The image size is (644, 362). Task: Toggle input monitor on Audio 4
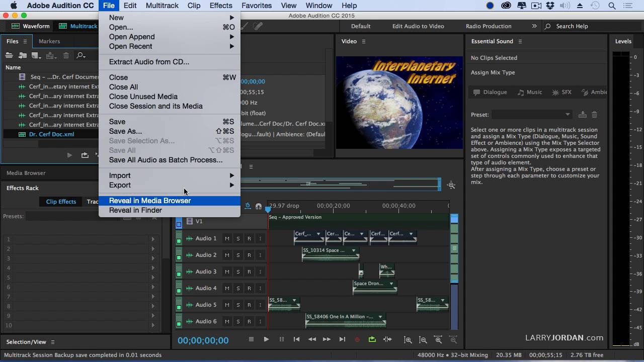point(260,288)
